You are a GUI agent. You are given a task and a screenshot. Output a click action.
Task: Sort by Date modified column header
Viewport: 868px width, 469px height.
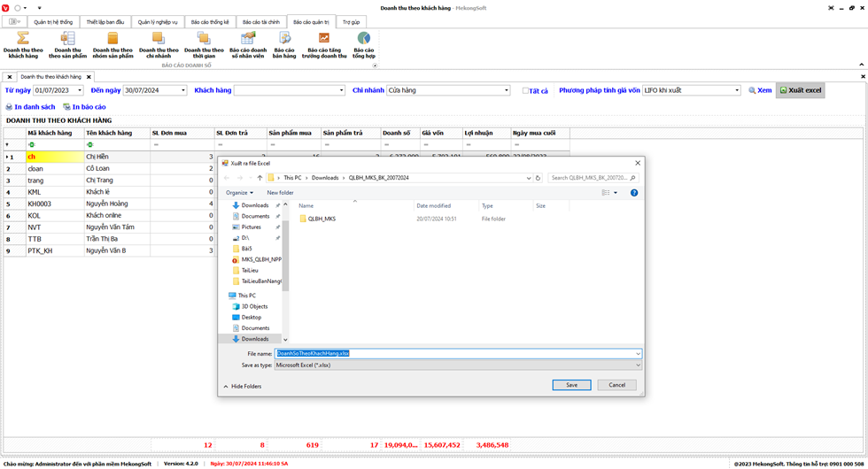pos(433,205)
